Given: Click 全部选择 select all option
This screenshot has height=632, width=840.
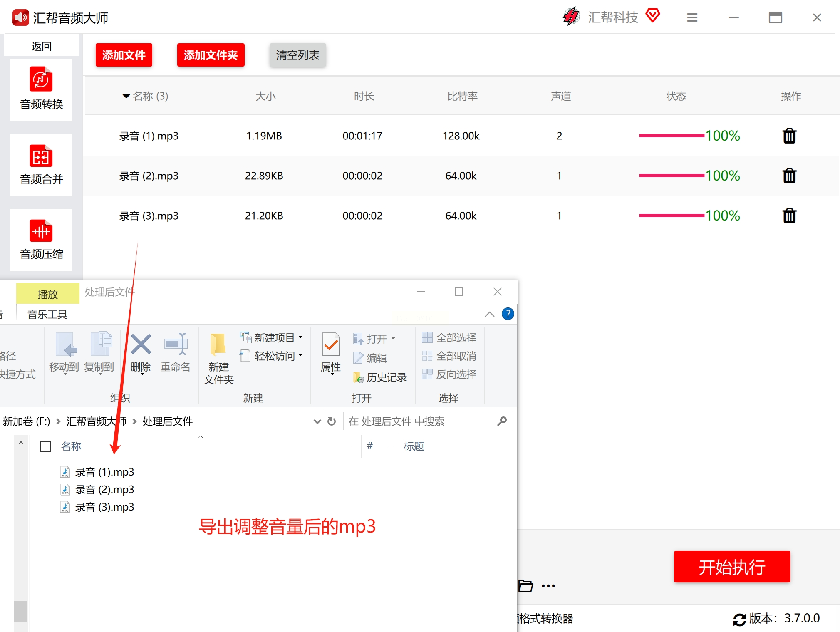Looking at the screenshot, I should [449, 337].
